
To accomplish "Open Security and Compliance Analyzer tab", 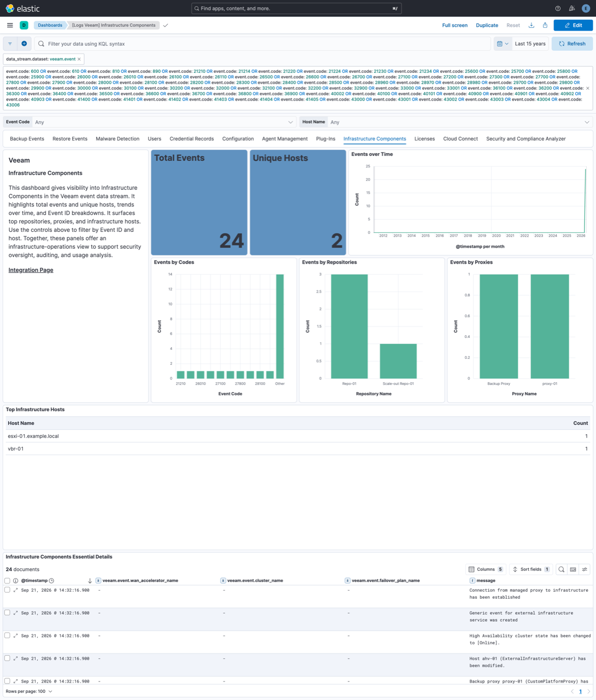I will click(526, 139).
